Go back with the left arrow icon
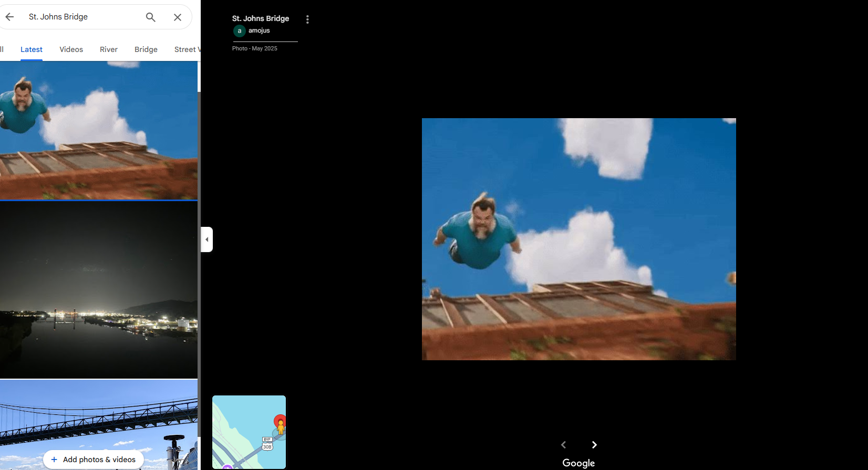This screenshot has height=470, width=868. (x=9, y=17)
